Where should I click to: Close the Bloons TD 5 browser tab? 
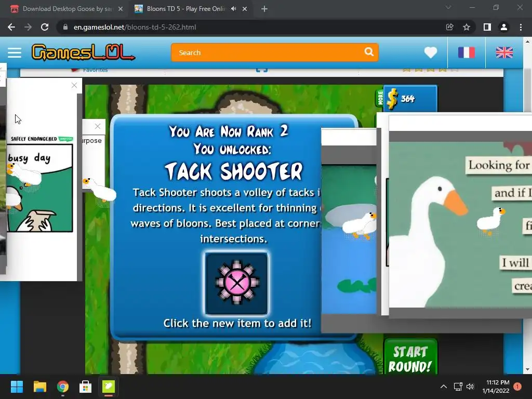point(245,9)
